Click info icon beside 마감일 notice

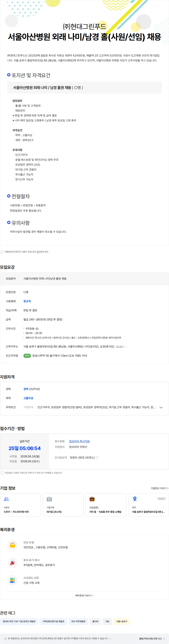click(x=2, y=473)
